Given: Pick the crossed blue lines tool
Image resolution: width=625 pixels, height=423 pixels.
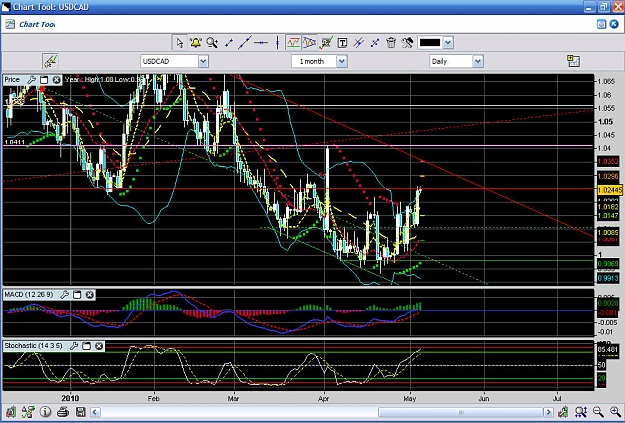Looking at the screenshot, I should 358,42.
